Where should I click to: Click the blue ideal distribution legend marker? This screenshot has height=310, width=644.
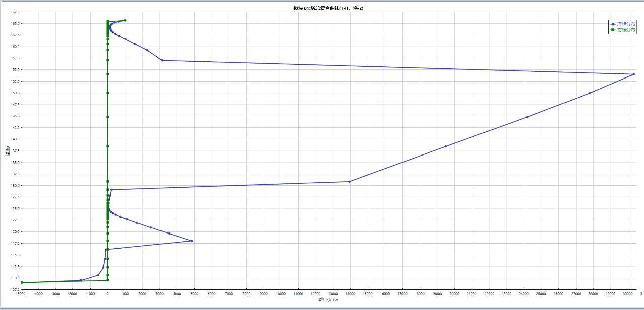[x=613, y=24]
